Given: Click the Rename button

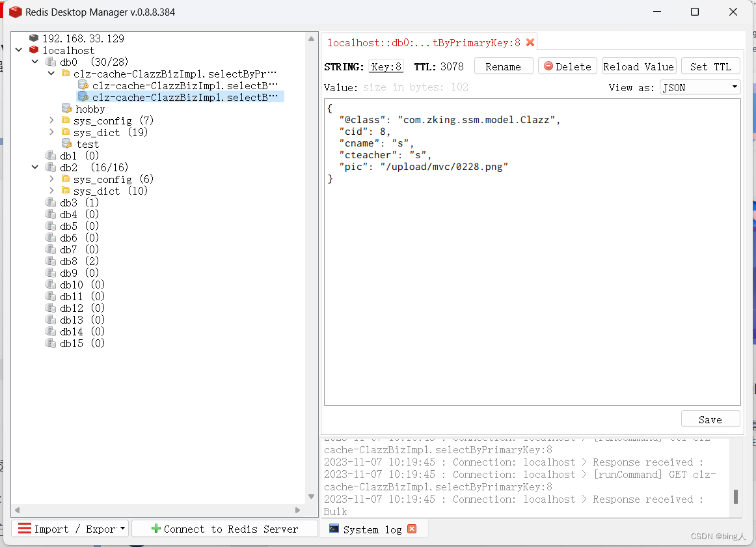Looking at the screenshot, I should [504, 66].
